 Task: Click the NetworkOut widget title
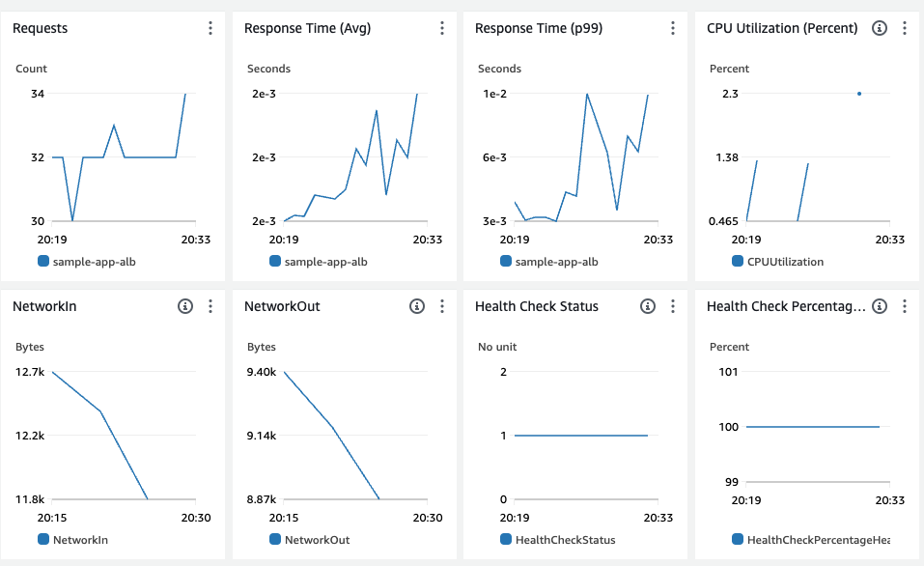(282, 306)
